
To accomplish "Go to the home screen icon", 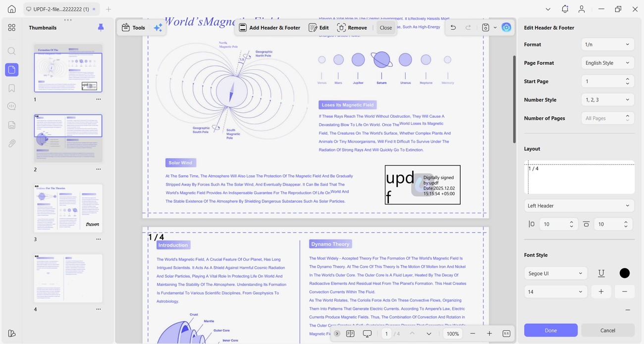I will [x=12, y=9].
